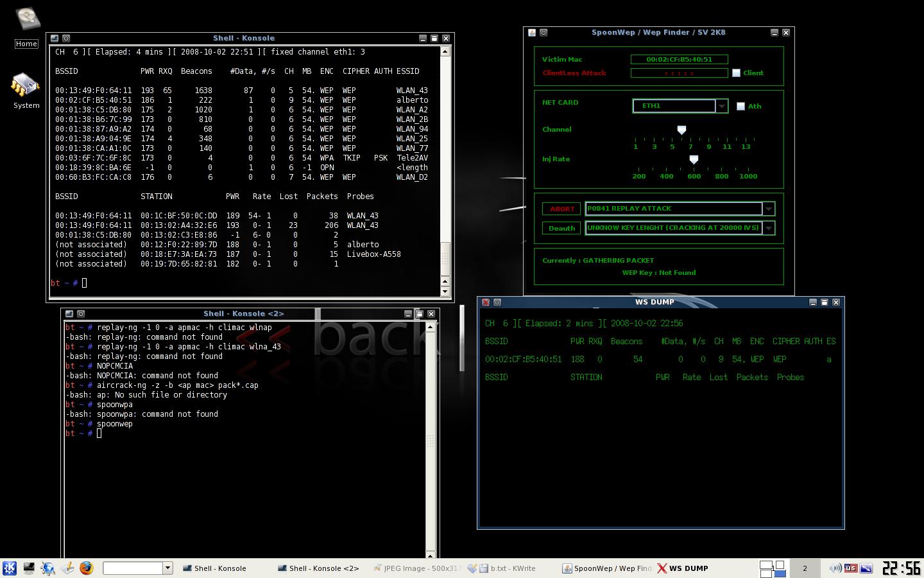Open Konqueror browser icon in panel

(x=48, y=568)
